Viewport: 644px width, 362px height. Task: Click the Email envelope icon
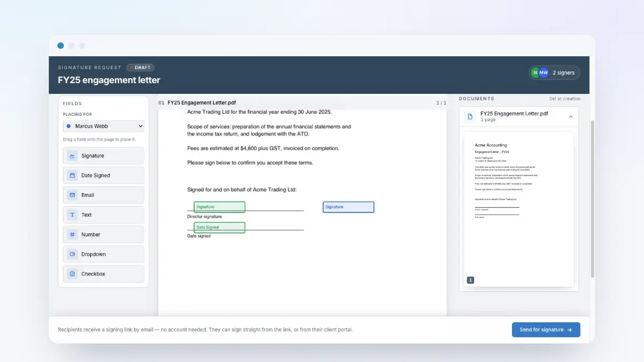pos(72,195)
